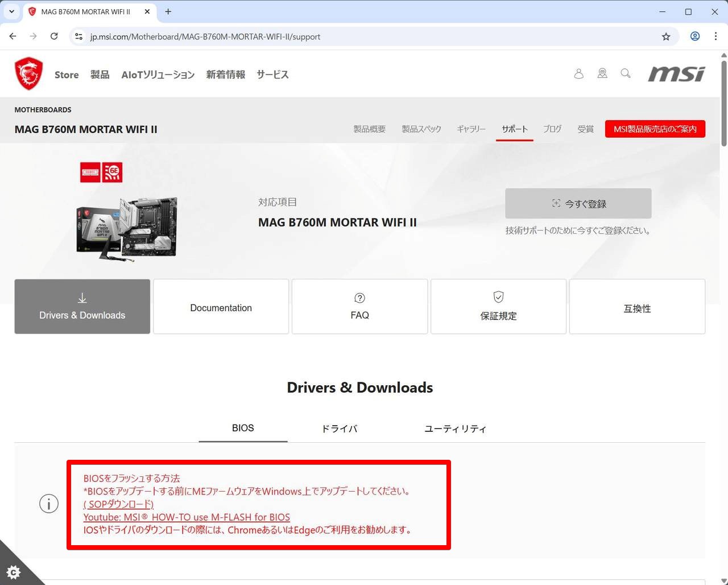The width and height of the screenshot is (728, 585).
Task: Open the Documentation tile
Action: (x=221, y=306)
